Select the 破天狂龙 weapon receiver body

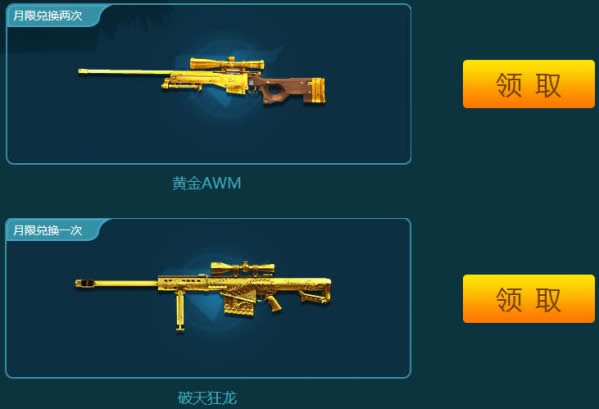(229, 285)
